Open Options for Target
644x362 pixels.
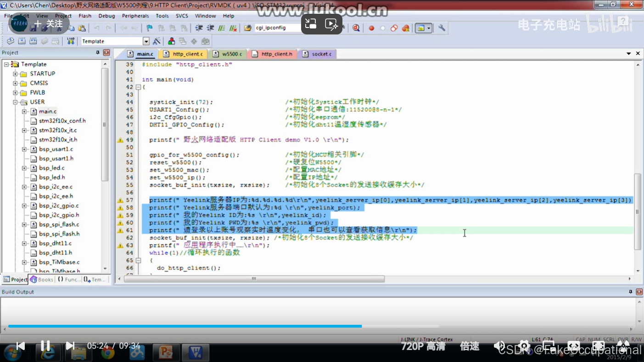[157, 41]
